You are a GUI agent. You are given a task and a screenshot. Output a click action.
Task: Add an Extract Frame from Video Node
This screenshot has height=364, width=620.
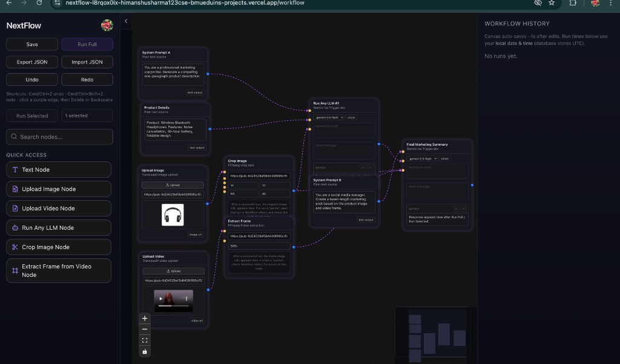click(59, 270)
